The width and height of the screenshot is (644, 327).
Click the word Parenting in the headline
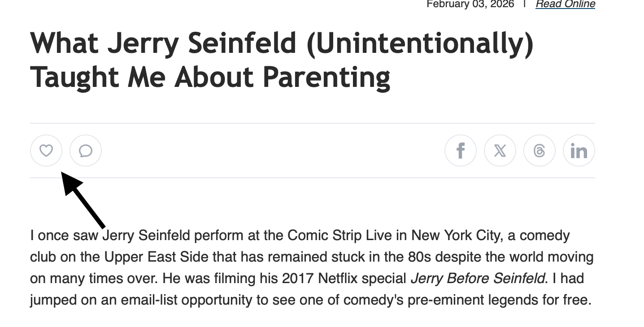click(x=326, y=77)
